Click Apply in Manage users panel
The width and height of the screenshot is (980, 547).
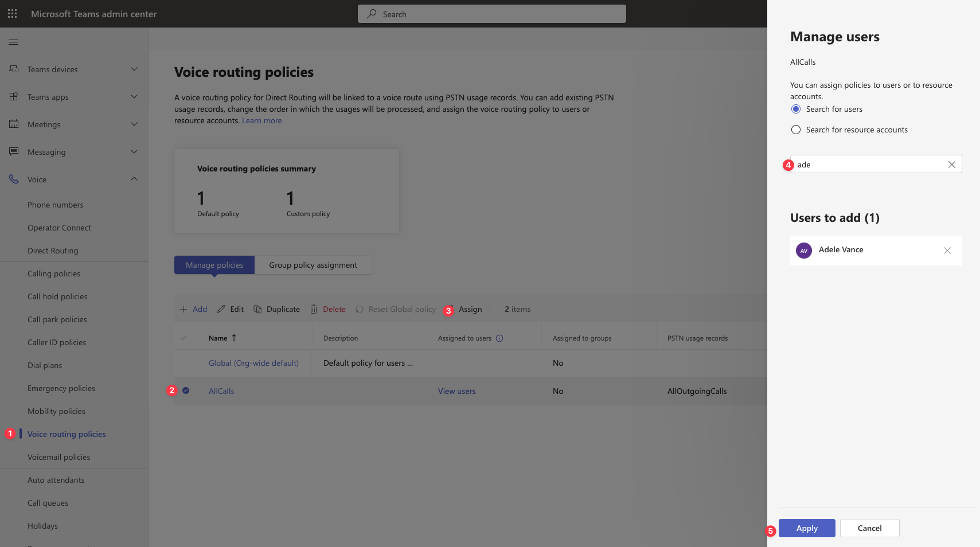[807, 528]
